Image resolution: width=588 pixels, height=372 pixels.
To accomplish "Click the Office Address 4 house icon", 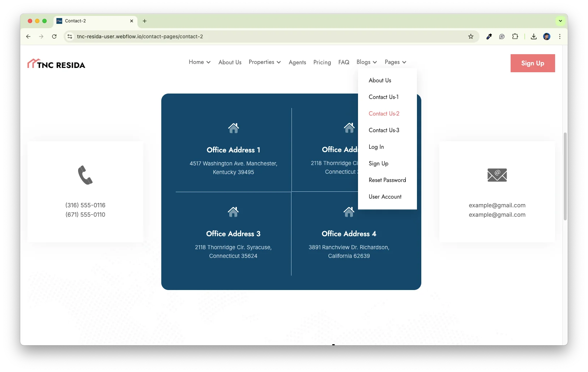I will [x=349, y=212].
